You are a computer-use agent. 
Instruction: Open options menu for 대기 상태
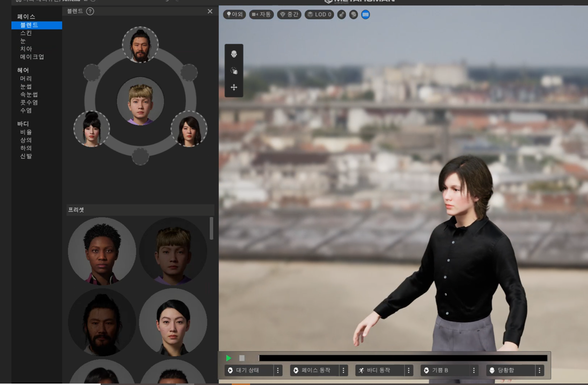(278, 370)
